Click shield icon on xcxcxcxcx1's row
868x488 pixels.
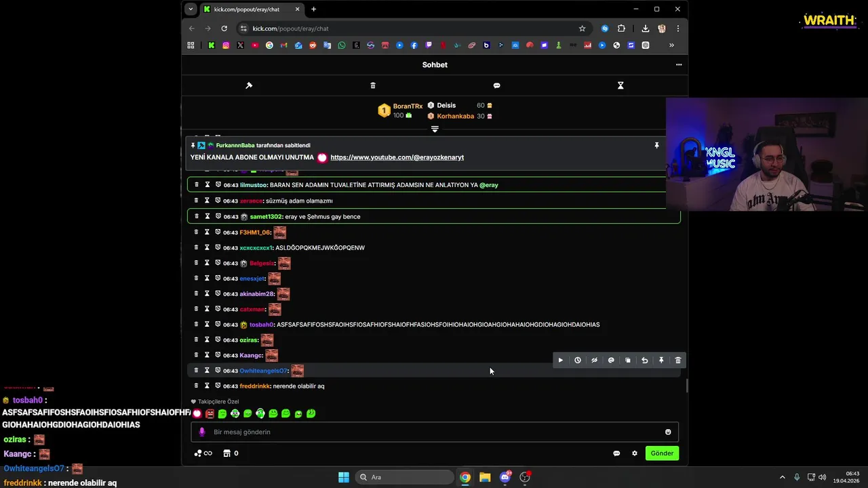coord(218,247)
